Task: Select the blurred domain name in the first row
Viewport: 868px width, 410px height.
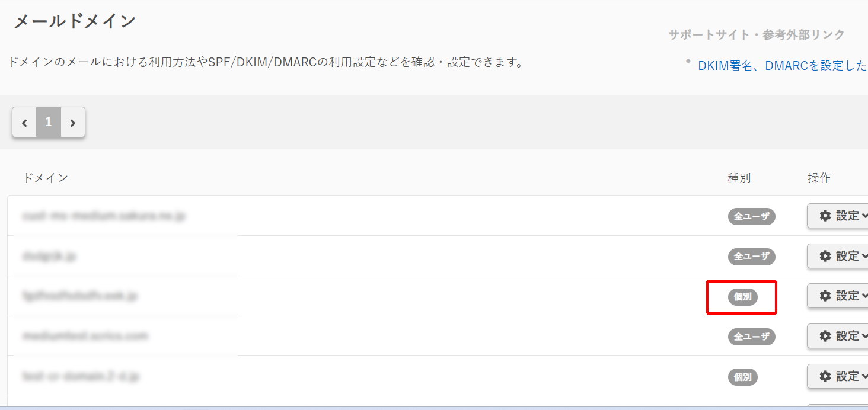Action: coord(104,216)
